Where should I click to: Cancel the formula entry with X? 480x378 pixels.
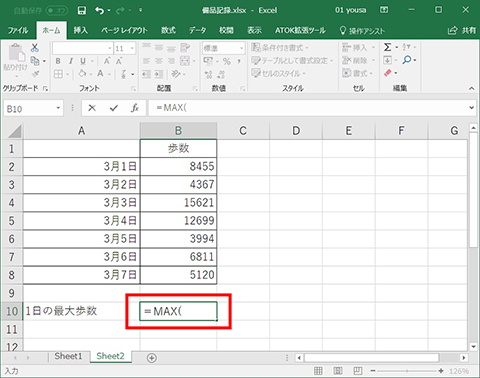tap(92, 108)
